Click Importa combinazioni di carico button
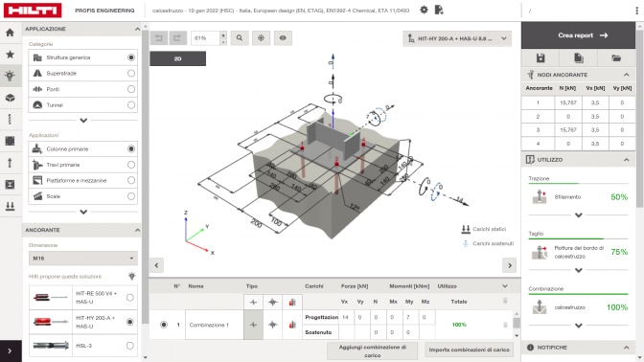644x362 pixels. (x=469, y=350)
